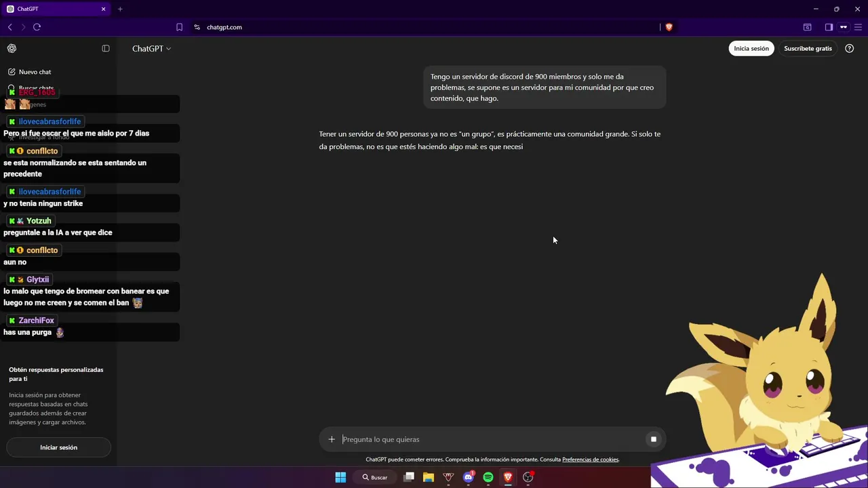Click the ChatGPT response text about 900 personas
The width and height of the screenshot is (868, 488).
pyautogui.click(x=490, y=140)
